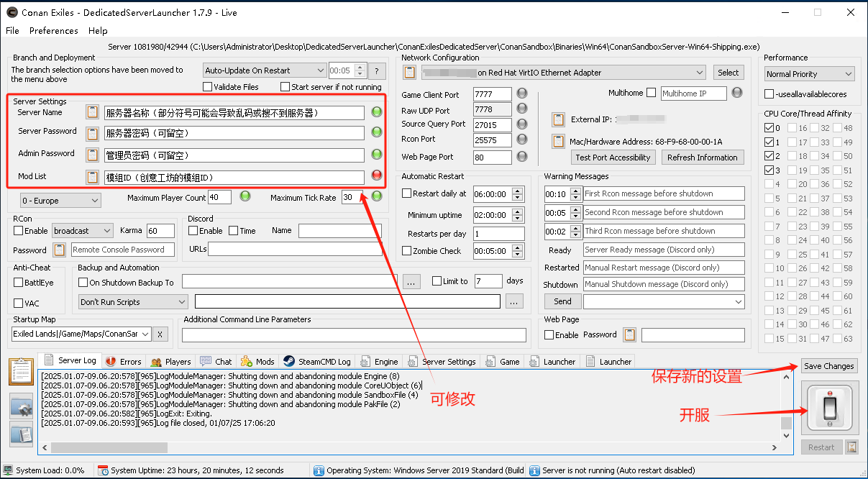Screen dimensions: 868x479
Task: Click the paste icon beside RCon Password
Action: tap(60, 250)
